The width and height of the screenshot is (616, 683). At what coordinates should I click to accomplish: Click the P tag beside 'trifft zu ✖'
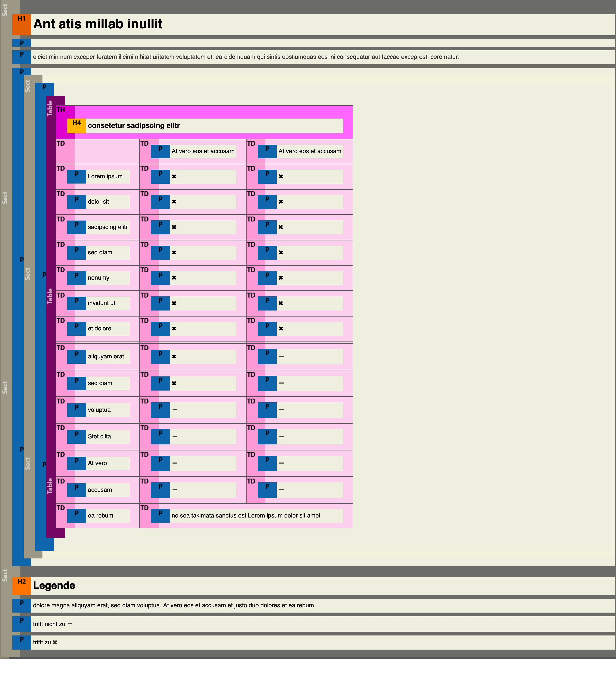[x=22, y=642]
